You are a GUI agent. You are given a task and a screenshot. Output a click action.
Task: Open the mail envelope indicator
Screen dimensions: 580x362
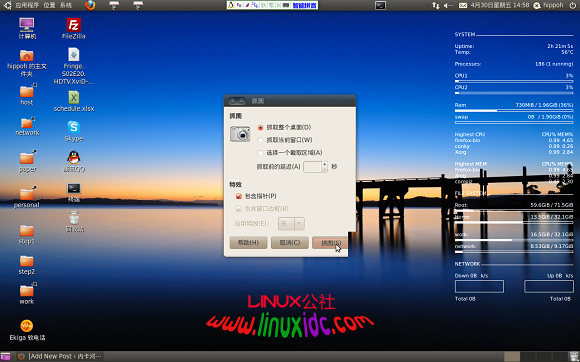(x=463, y=5)
